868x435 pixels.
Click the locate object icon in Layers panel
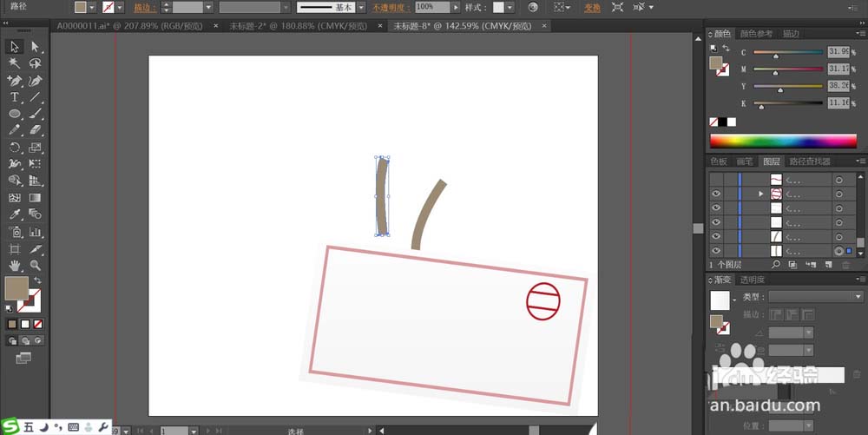(776, 265)
